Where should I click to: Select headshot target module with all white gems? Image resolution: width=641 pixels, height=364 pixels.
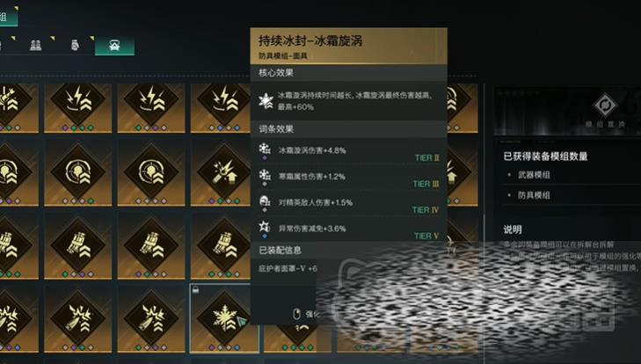pos(151,172)
